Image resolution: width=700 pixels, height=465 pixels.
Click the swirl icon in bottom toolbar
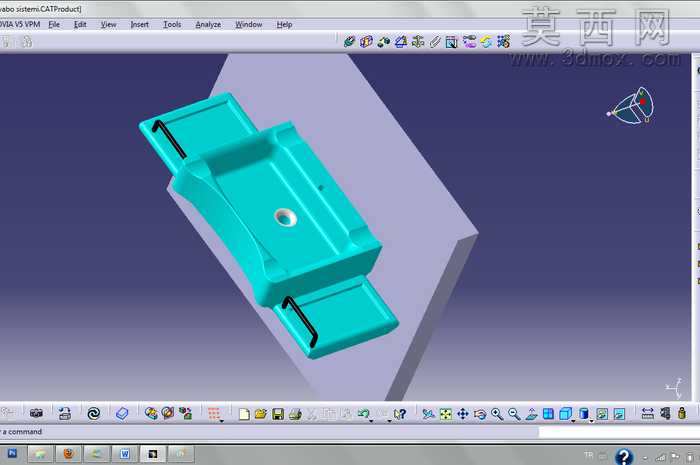point(93,414)
